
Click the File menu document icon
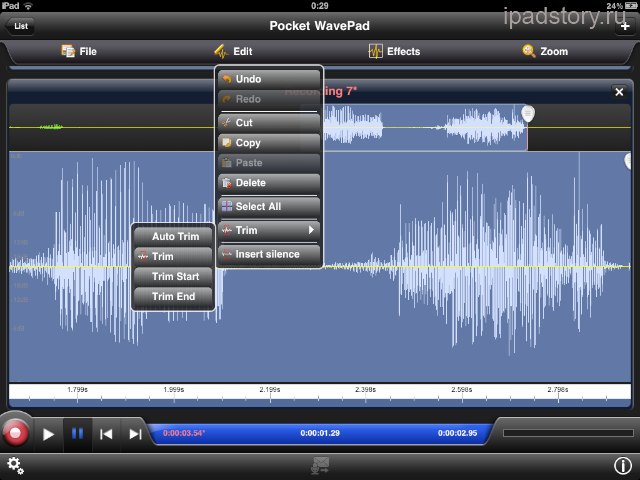point(68,51)
